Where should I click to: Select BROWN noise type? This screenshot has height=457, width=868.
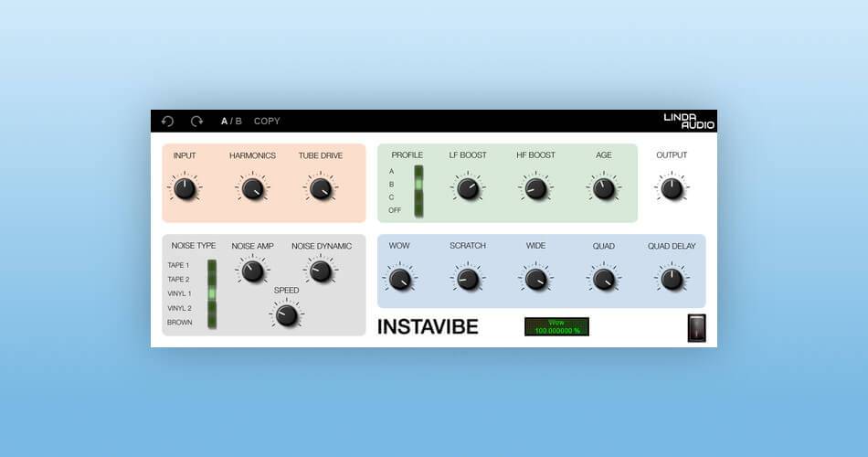[x=180, y=323]
